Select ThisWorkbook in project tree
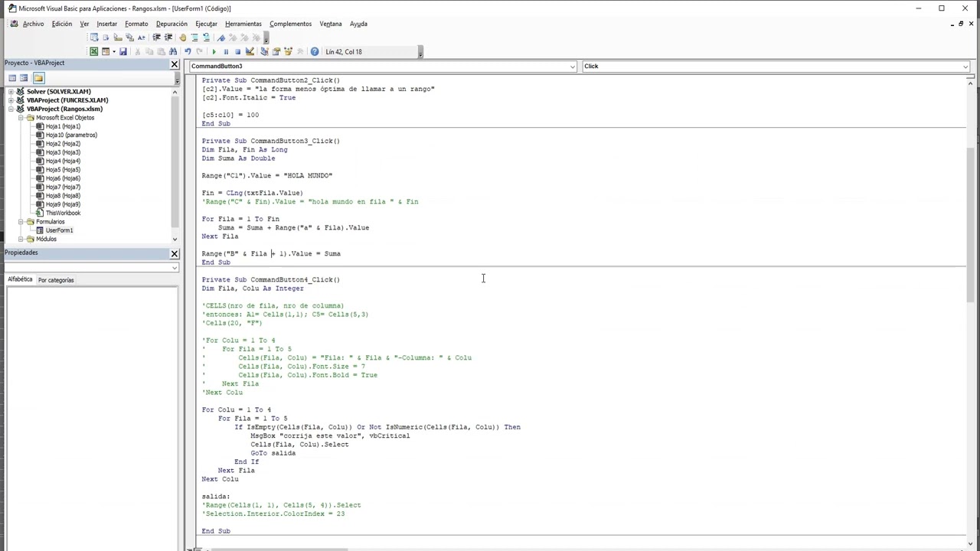Screen dimensions: 980x551 pyautogui.click(x=63, y=213)
